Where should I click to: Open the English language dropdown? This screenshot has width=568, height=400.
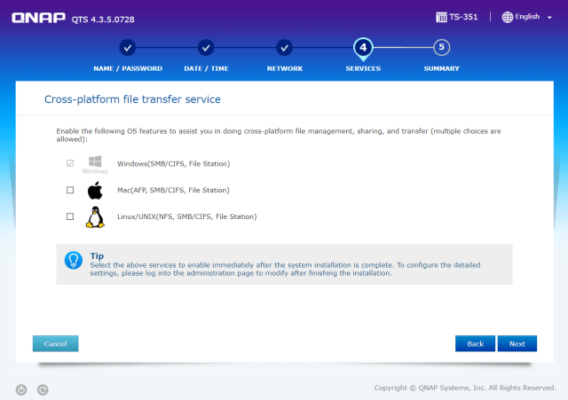pyautogui.click(x=527, y=17)
